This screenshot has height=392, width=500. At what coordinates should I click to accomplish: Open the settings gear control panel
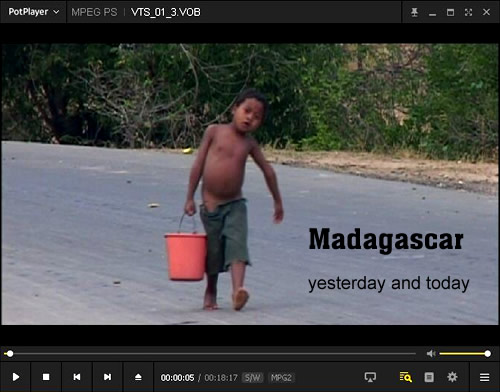452,377
